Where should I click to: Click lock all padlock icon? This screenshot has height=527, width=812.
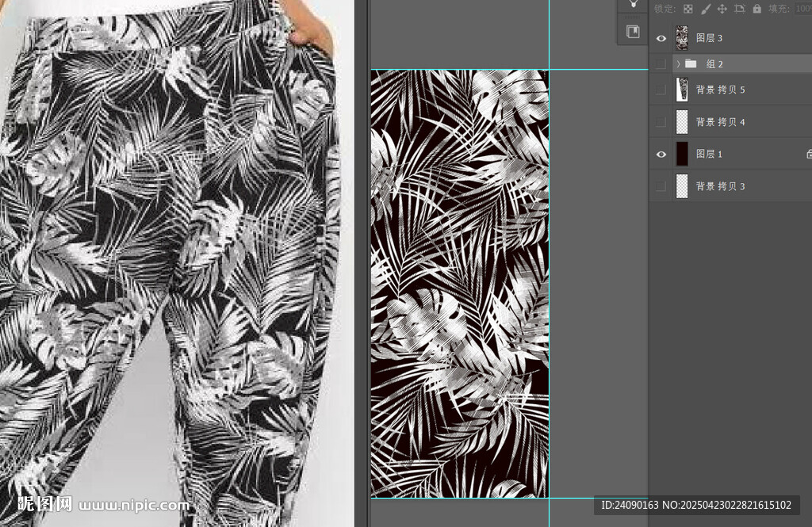pos(757,9)
